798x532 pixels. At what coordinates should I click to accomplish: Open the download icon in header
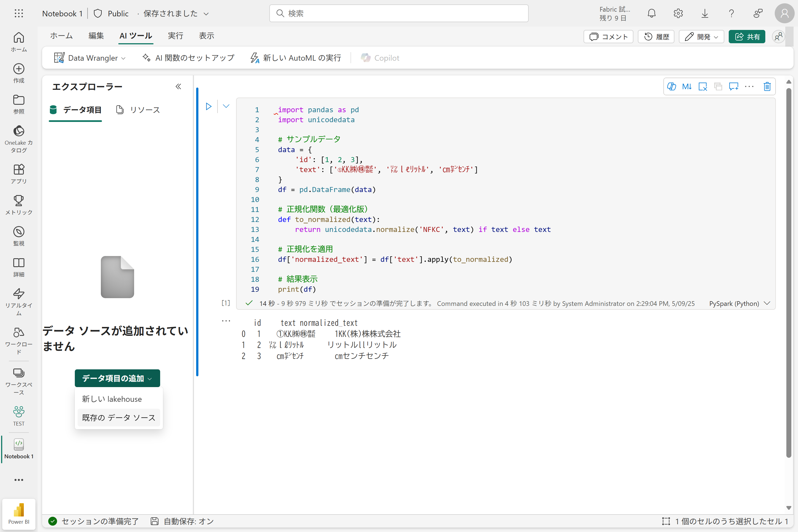705,14
